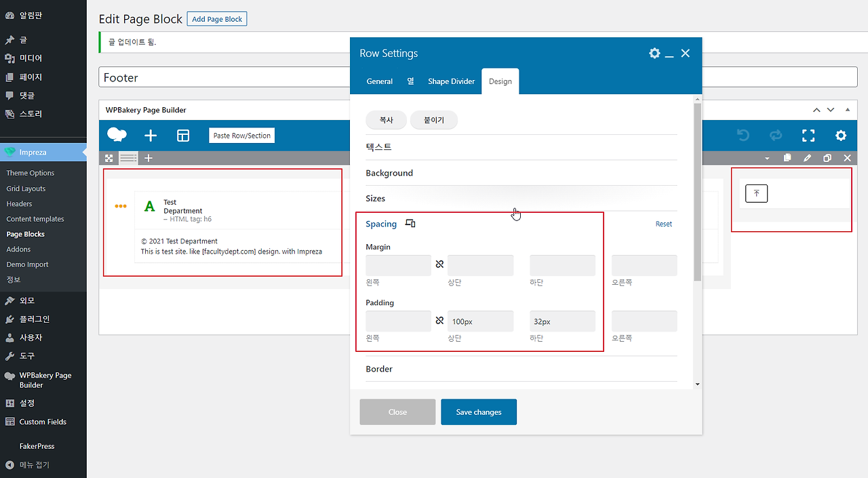Clone row with duplicate icon

827,158
